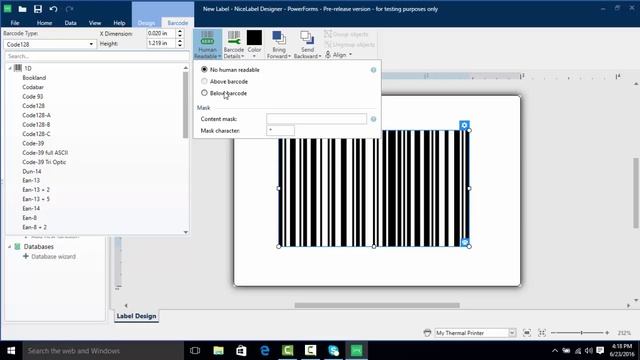This screenshot has height=360, width=640.
Task: Open Skype from the taskbar
Action: click(x=333, y=350)
